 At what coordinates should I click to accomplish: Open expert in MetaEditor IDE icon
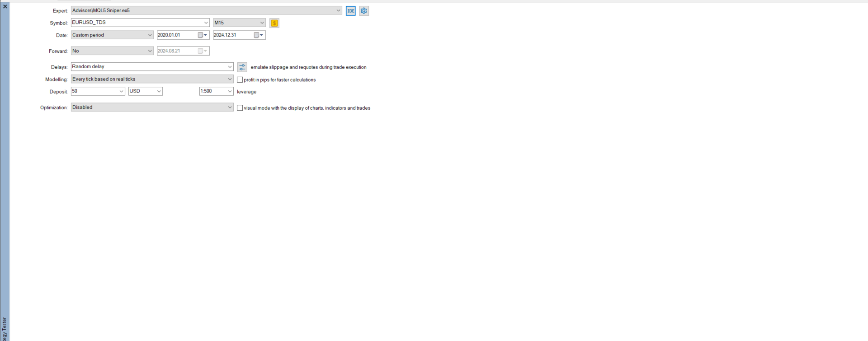coord(351,11)
